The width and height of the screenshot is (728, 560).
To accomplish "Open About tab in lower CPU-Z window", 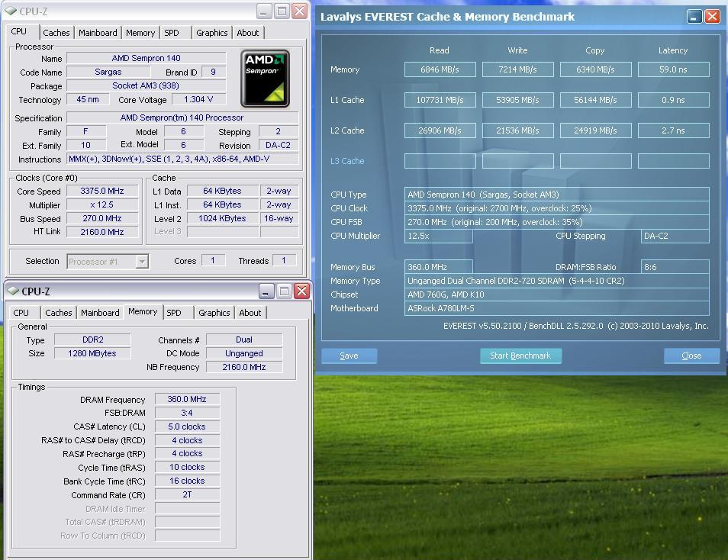I will pyautogui.click(x=250, y=313).
